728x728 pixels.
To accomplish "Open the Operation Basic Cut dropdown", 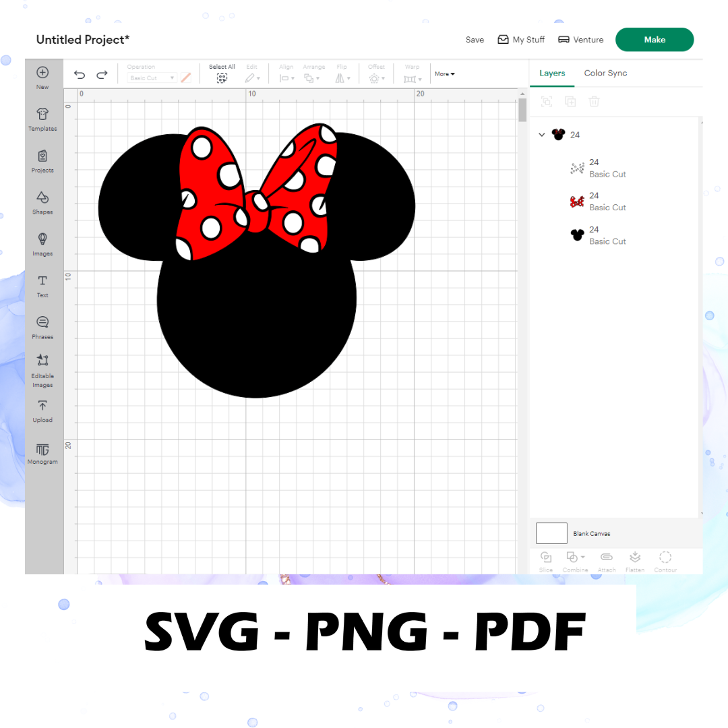I will (x=152, y=78).
